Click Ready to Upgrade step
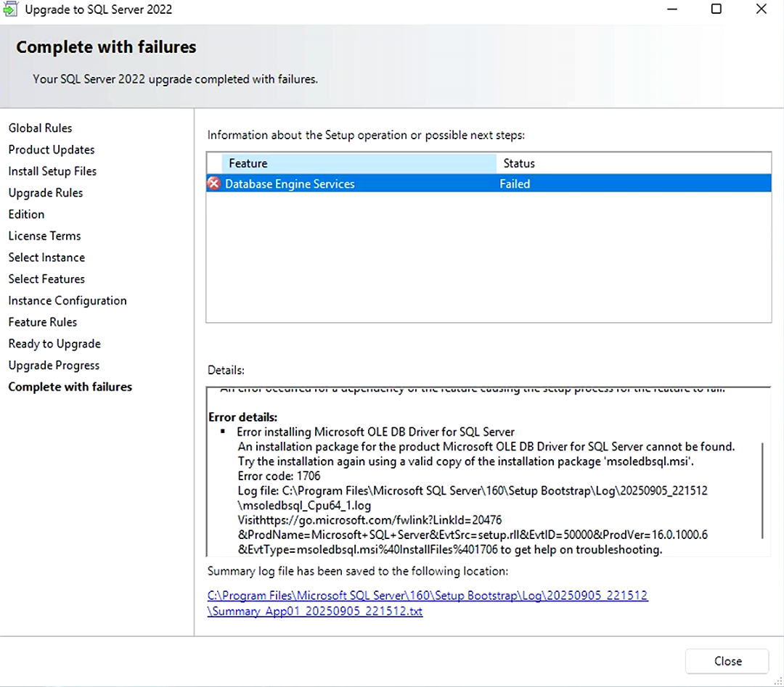 tap(54, 344)
